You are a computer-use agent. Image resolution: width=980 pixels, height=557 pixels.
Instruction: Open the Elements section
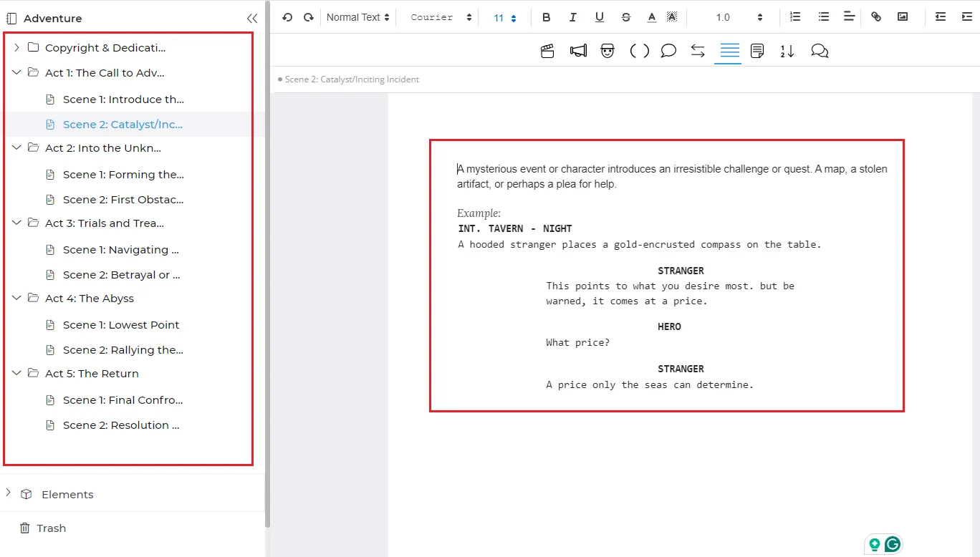67,495
